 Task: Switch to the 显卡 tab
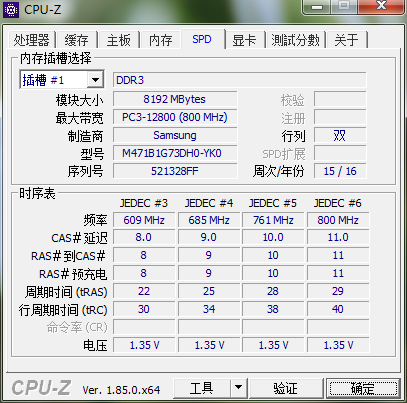coord(244,40)
